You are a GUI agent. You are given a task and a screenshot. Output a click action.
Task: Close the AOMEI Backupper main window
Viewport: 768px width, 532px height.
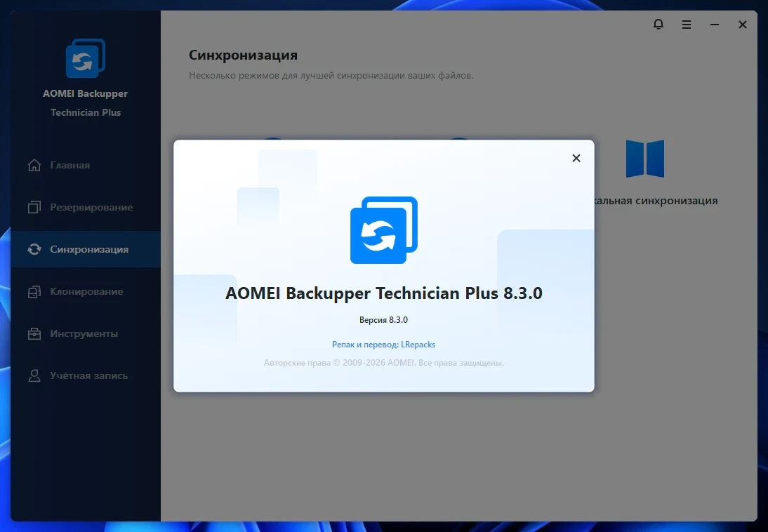coord(743,25)
